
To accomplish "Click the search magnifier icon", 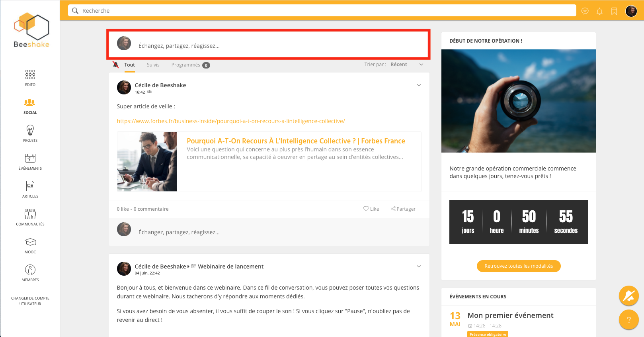I will pos(75,11).
